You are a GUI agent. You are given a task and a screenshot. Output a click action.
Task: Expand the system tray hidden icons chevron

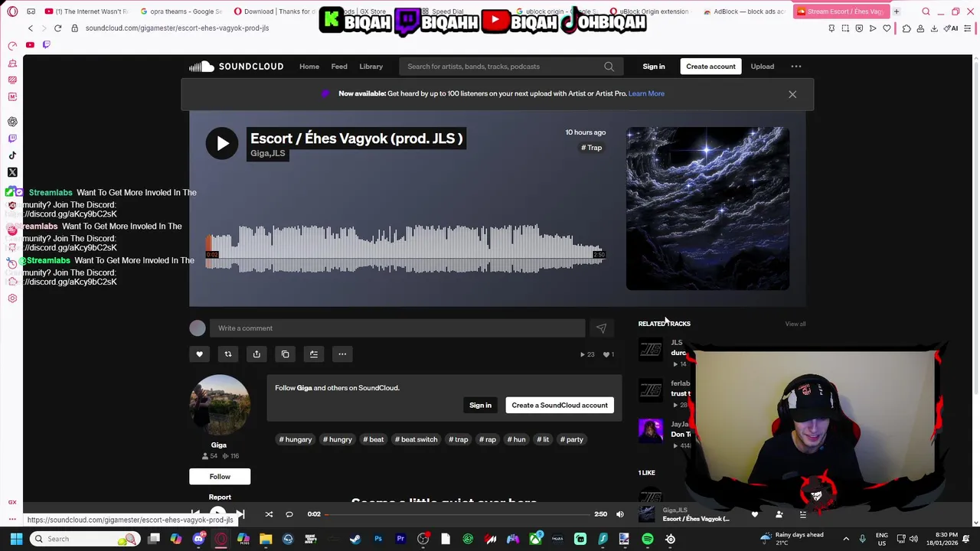click(x=846, y=539)
